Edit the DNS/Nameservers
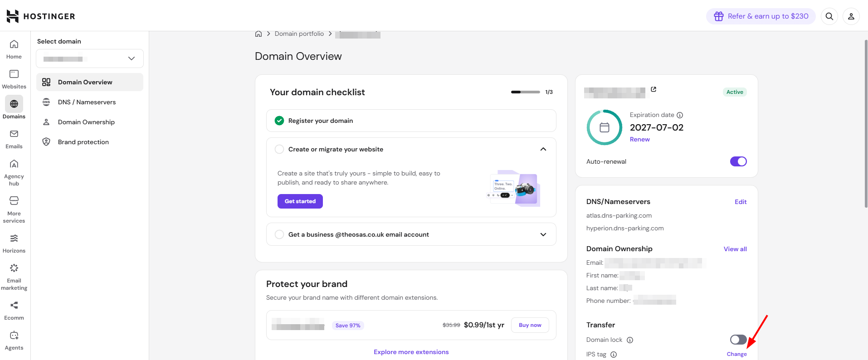 (x=741, y=202)
